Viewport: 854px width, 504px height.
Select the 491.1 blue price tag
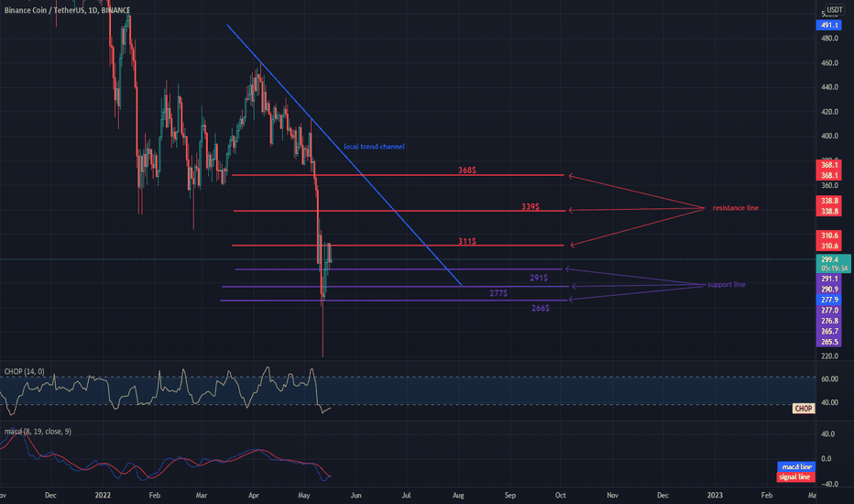tap(829, 25)
